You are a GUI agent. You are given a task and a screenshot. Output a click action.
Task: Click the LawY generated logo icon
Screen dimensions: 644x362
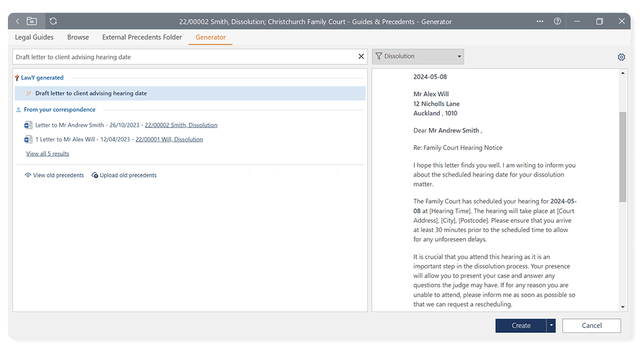click(17, 78)
